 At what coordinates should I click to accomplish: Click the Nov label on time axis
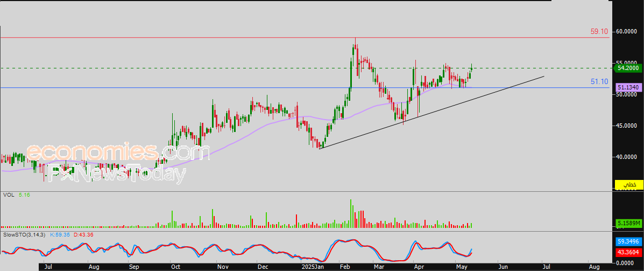[x=223, y=267]
